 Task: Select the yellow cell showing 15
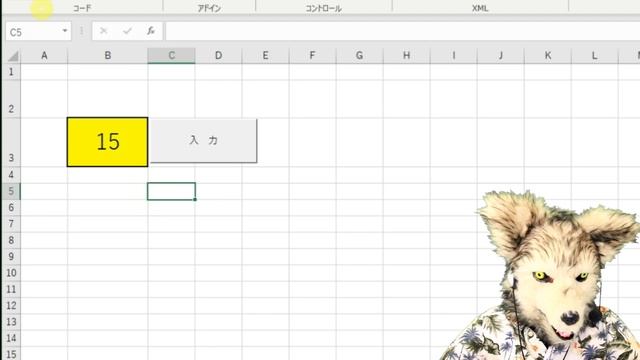pyautogui.click(x=107, y=142)
